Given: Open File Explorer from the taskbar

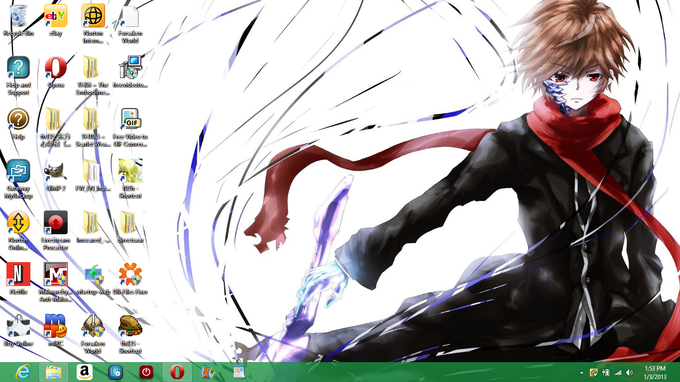Looking at the screenshot, I should tap(53, 372).
